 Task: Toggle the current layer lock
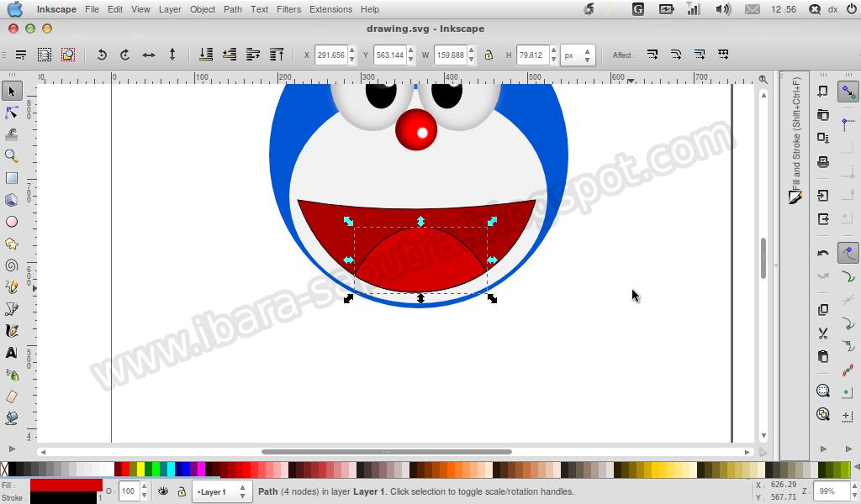pyautogui.click(x=182, y=491)
